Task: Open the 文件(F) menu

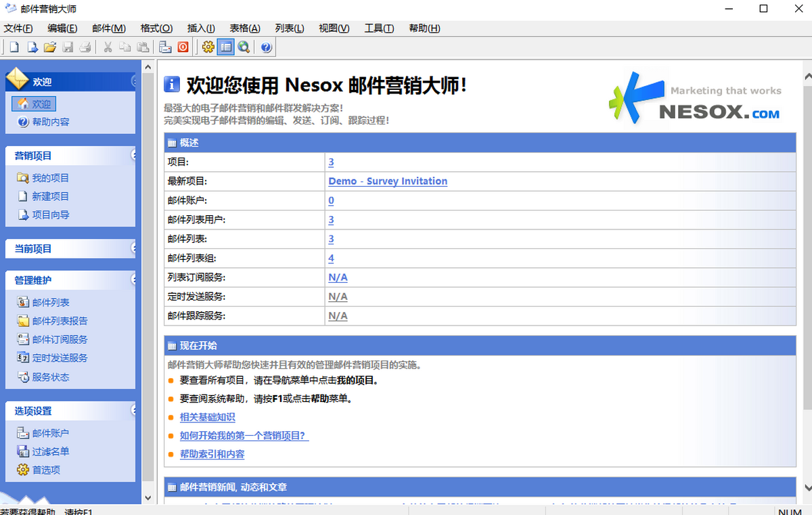Action: 18,28
